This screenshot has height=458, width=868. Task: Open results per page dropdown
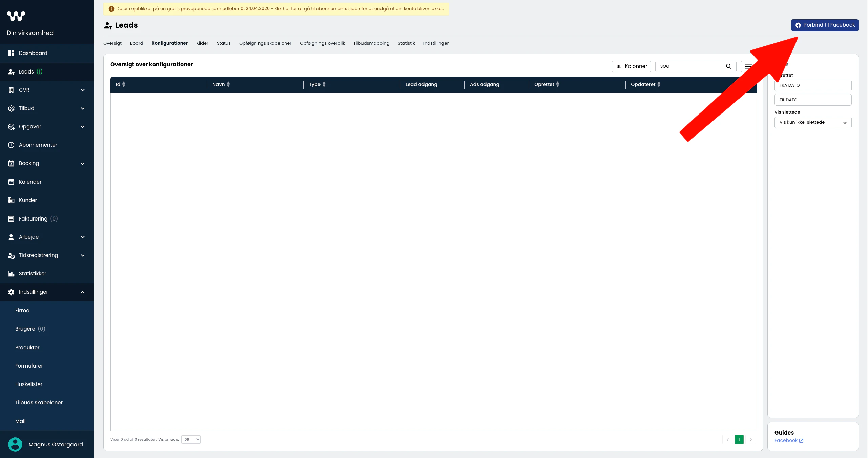pos(191,440)
